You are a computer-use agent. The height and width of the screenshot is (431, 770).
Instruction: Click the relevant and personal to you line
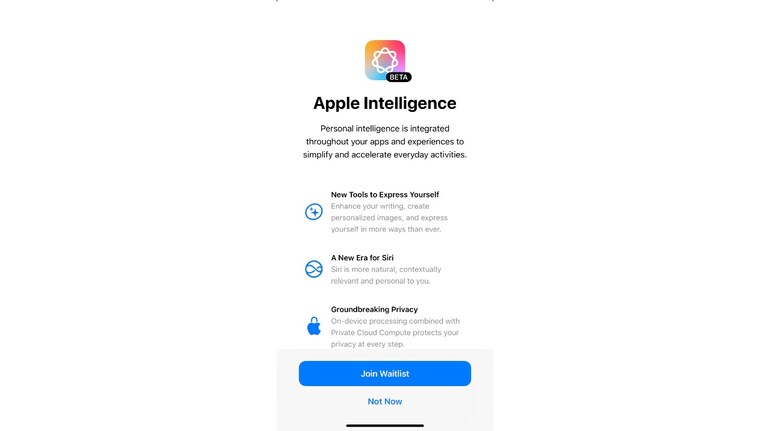click(x=380, y=281)
